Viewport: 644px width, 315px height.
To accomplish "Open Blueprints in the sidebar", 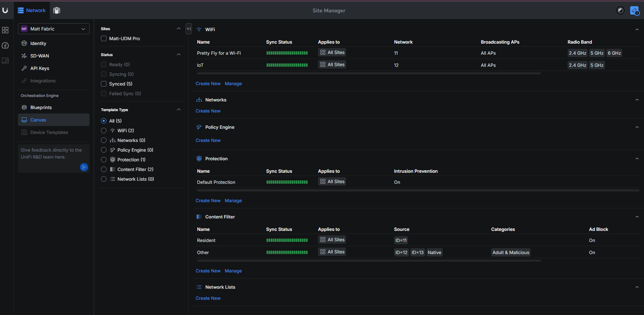I will 41,107.
